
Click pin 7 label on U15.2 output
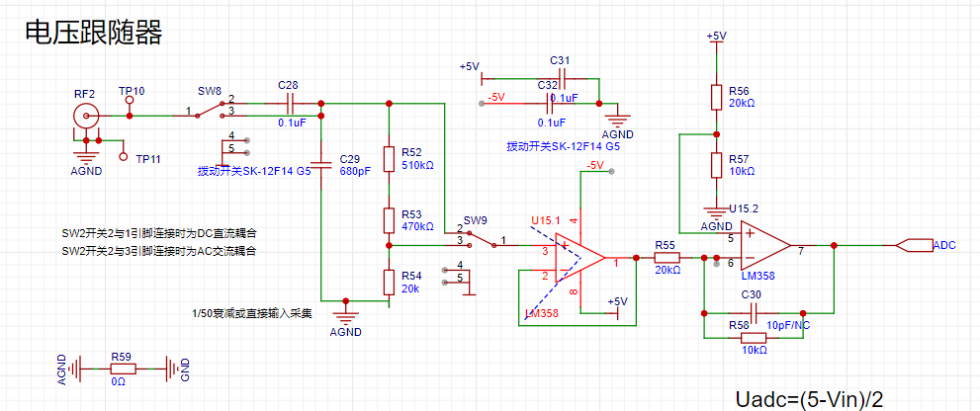pos(800,251)
